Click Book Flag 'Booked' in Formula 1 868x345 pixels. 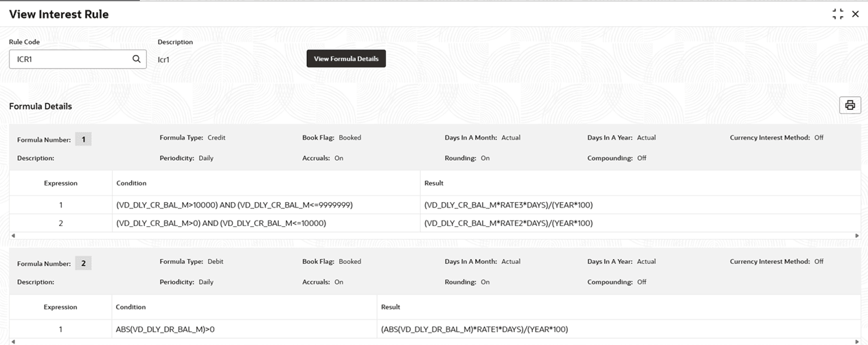pos(350,137)
